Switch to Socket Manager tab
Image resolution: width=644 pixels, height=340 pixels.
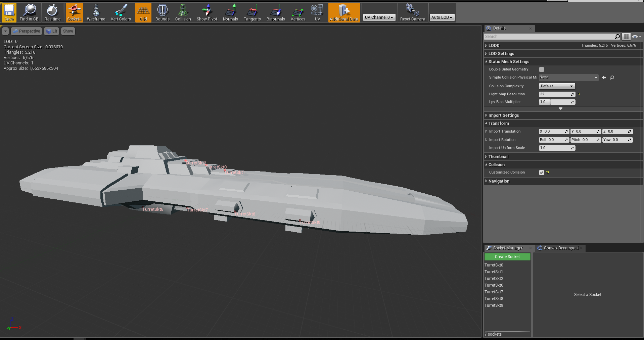click(508, 248)
